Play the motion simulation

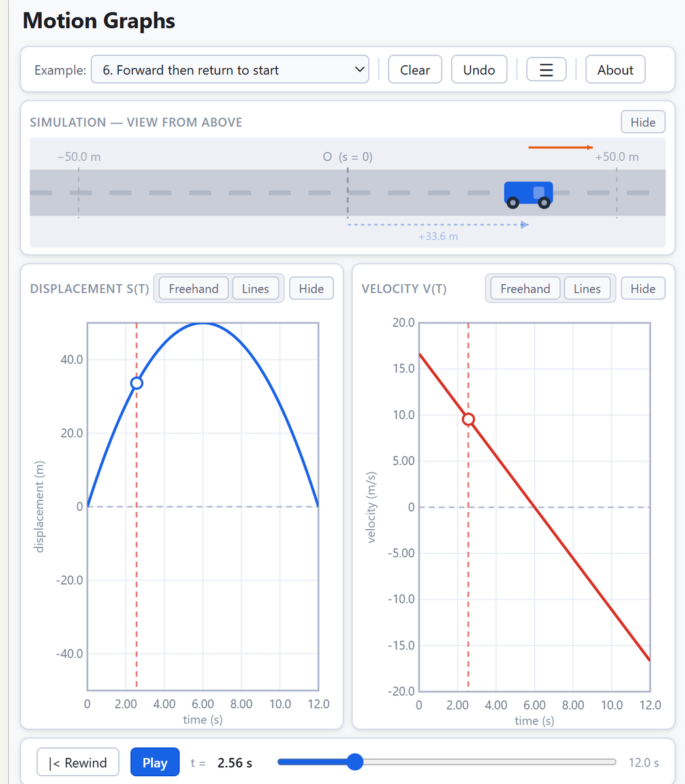coord(155,762)
